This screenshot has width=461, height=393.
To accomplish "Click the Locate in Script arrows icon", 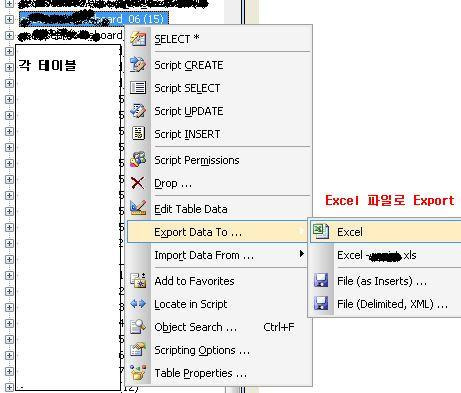I will (x=138, y=304).
